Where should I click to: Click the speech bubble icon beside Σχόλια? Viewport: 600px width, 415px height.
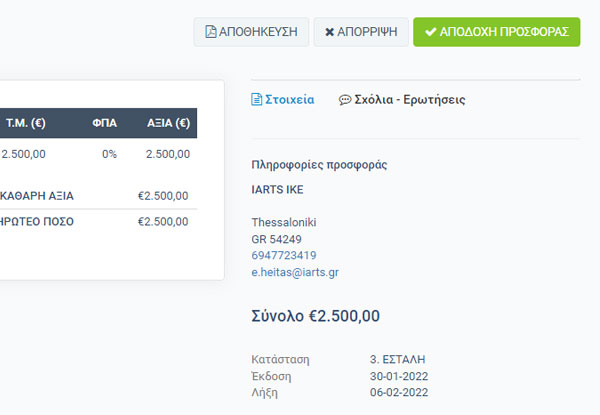(345, 100)
